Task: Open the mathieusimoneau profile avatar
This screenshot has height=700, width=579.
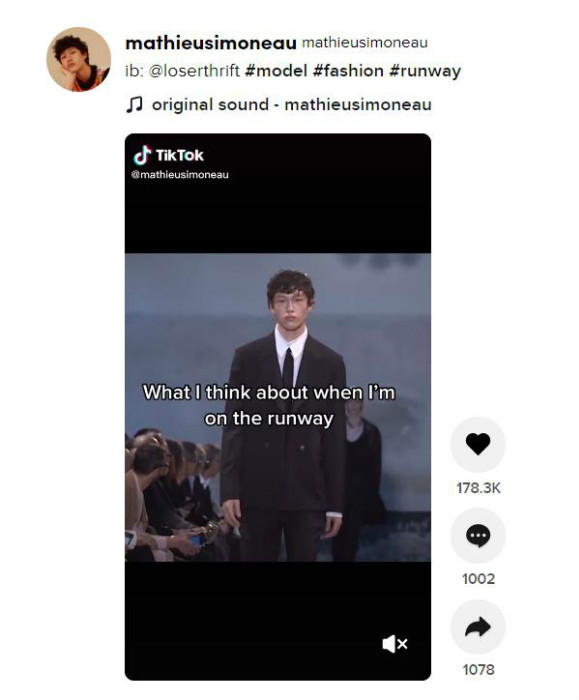Action: pyautogui.click(x=79, y=59)
